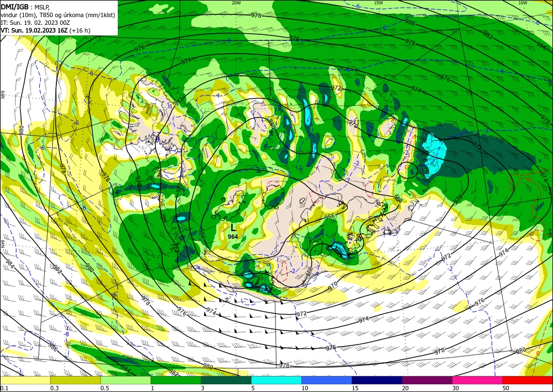Select the "986" isobar label
This screenshot has height=392, width=553.
click(x=53, y=347)
